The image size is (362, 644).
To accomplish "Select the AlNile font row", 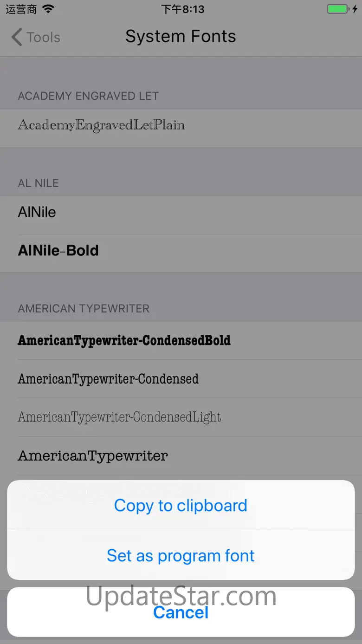I will click(37, 212).
